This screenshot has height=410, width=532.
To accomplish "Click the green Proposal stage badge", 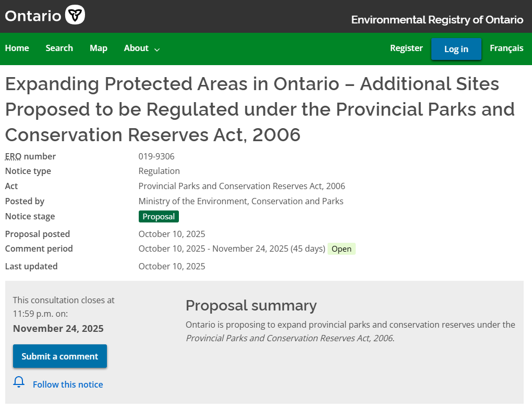I will (x=159, y=217).
